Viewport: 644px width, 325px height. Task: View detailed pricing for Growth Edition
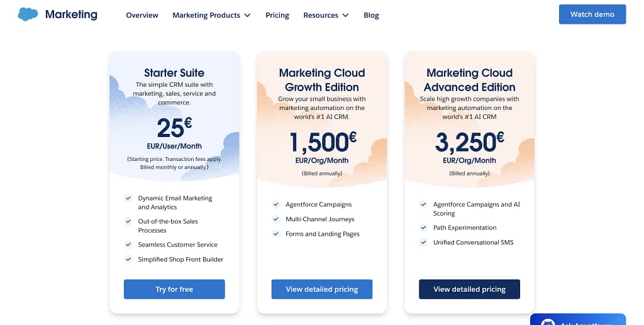click(322, 289)
